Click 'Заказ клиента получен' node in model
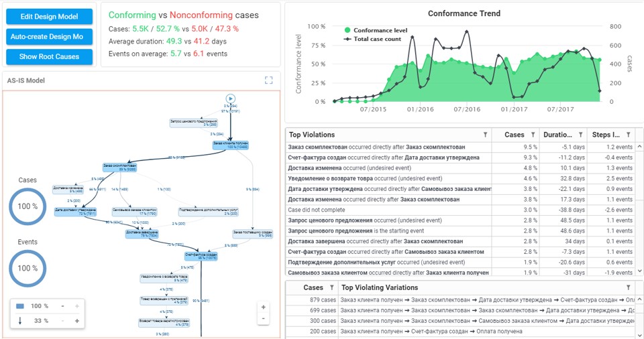 click(x=230, y=145)
